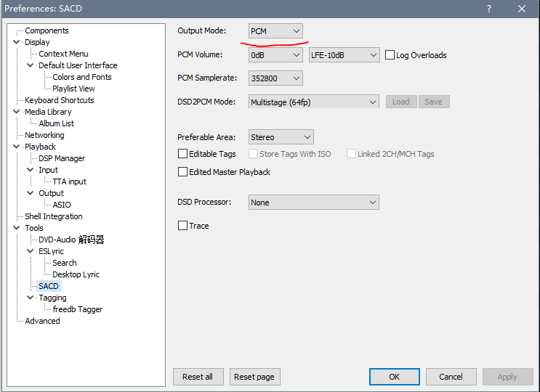
Task: Toggle Editable Tags checkbox
Action: point(183,154)
